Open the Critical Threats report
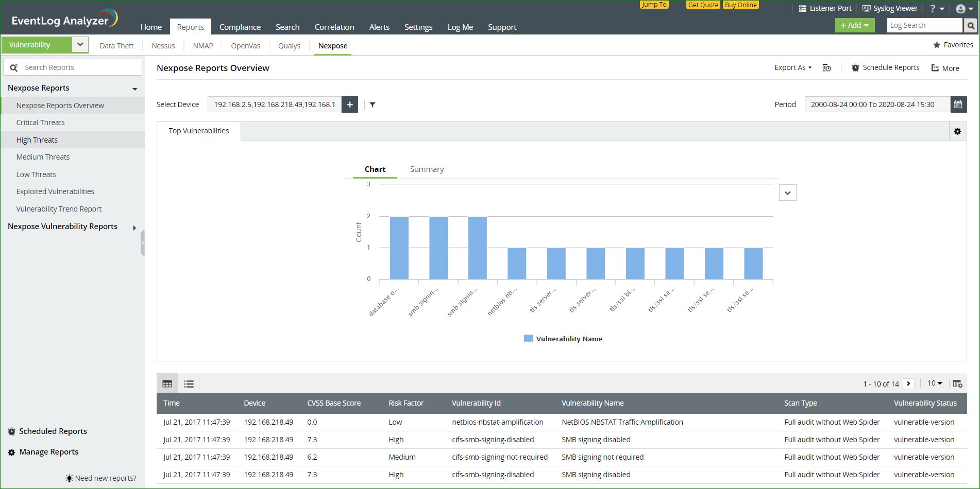 [x=40, y=123]
